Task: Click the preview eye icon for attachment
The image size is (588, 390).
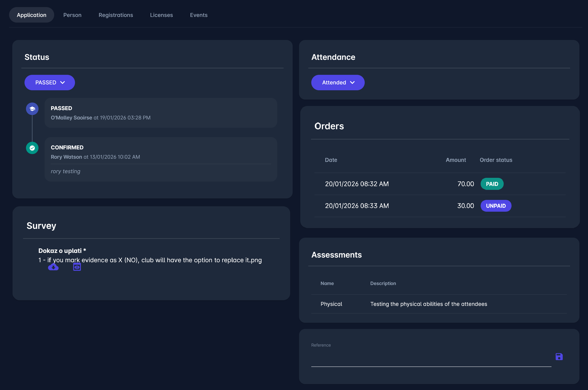Action: [x=77, y=267]
